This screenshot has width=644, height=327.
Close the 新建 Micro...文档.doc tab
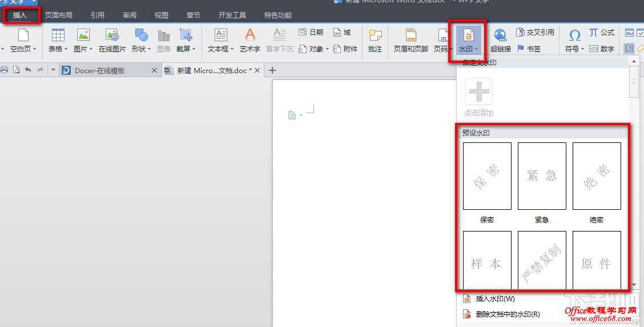click(257, 70)
